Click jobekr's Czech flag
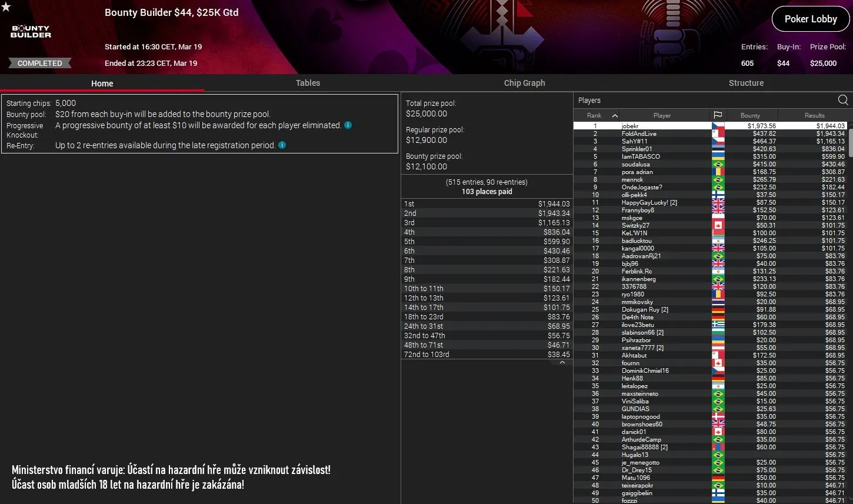The image size is (853, 504). [718, 125]
